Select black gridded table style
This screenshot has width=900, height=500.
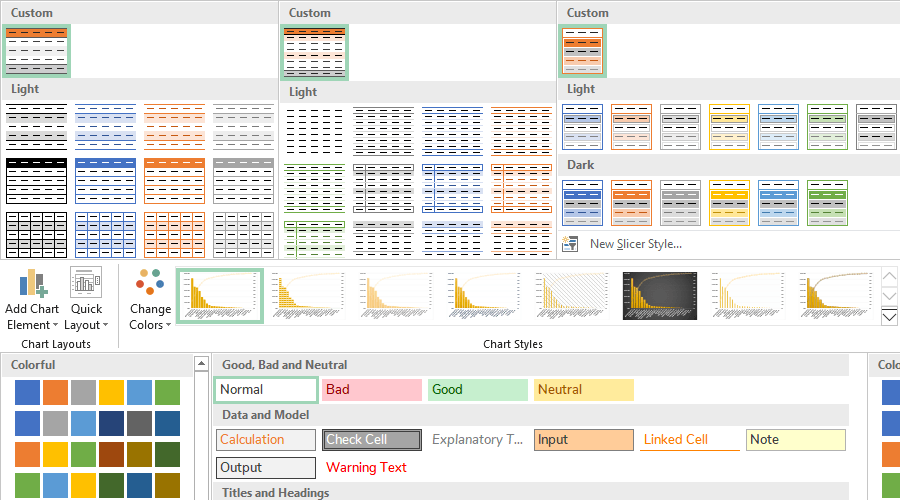[36, 235]
